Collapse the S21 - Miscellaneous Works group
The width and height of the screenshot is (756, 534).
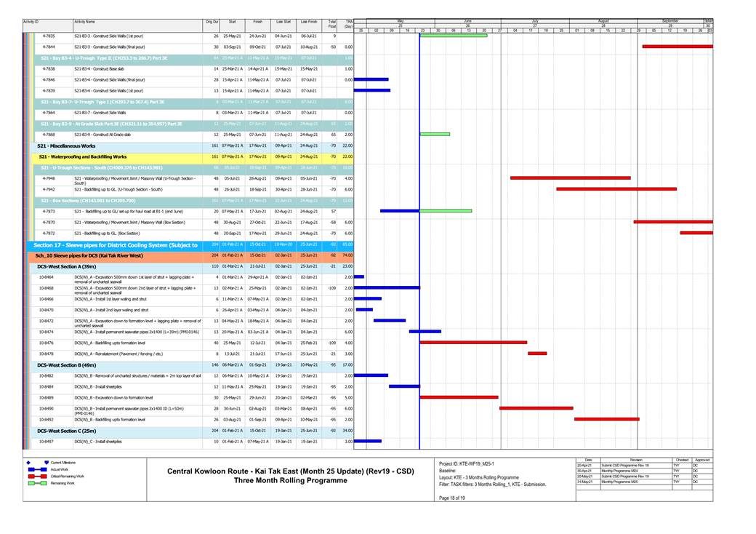click(68, 146)
